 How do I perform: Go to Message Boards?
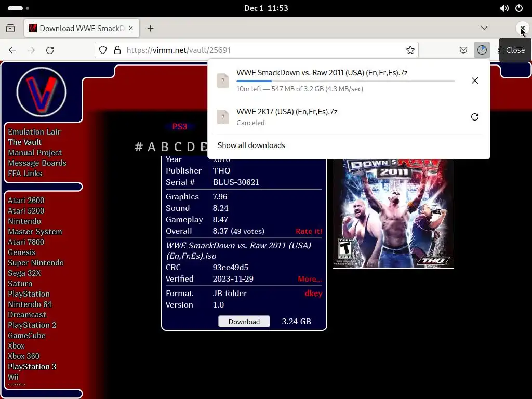pos(37,163)
